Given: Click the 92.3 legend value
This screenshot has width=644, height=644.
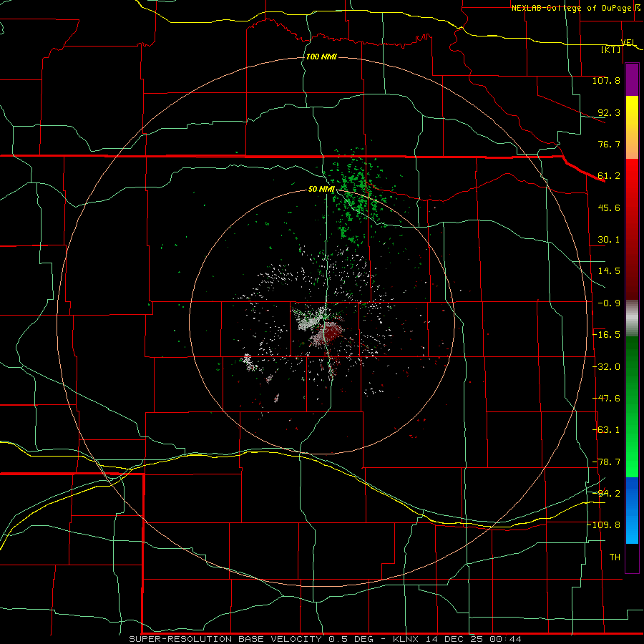Looking at the screenshot, I should [609, 112].
